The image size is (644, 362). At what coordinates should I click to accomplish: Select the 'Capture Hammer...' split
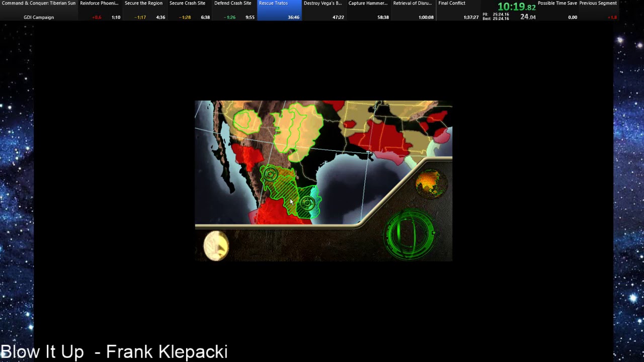[369, 10]
